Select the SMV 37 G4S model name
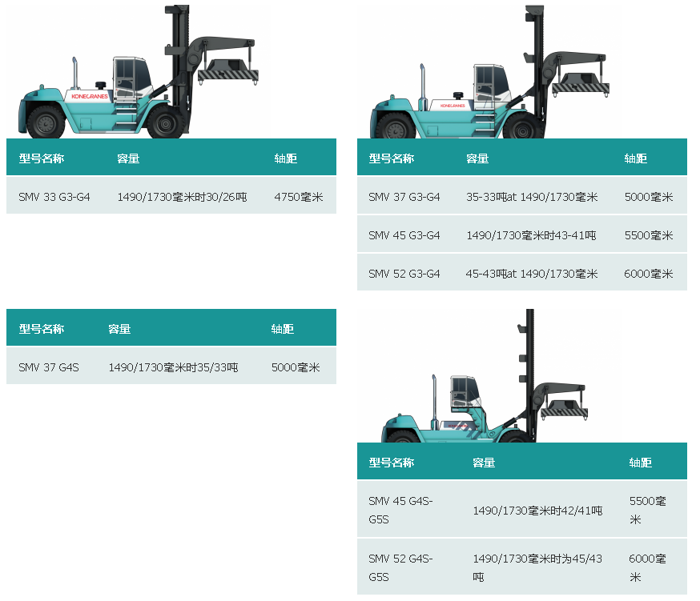 click(49, 367)
